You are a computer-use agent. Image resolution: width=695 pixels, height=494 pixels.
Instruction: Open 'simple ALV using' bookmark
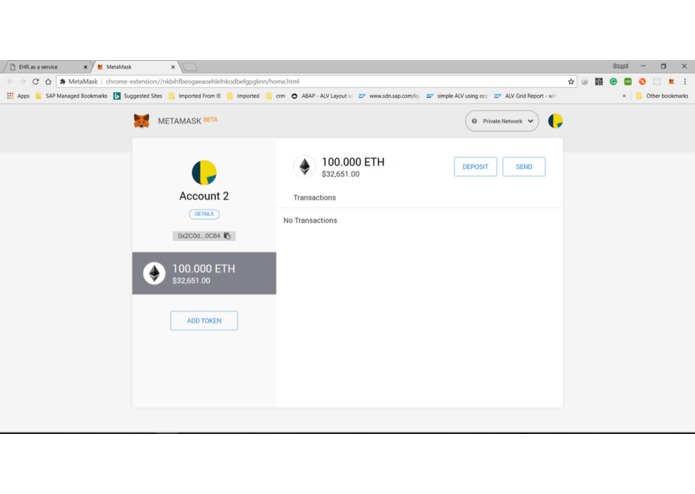click(x=457, y=96)
